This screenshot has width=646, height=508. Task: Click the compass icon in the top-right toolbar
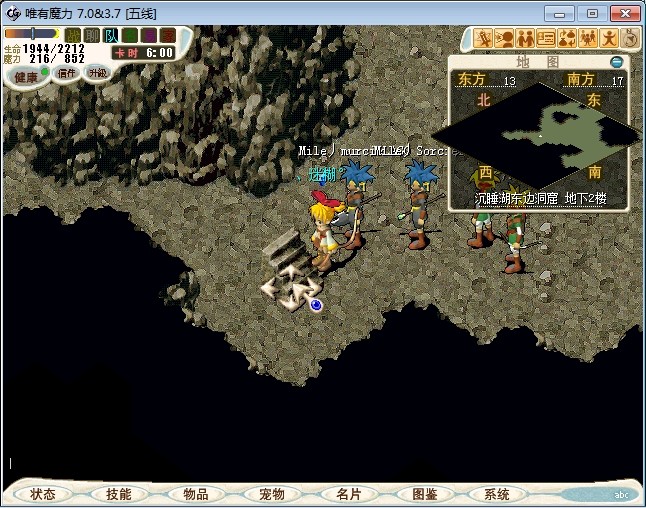point(630,38)
